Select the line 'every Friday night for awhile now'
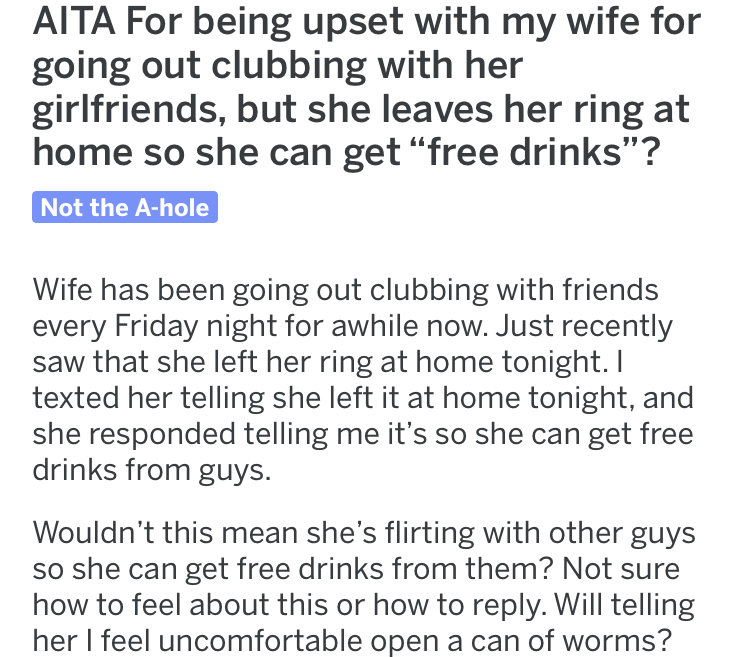Viewport: 750px width, 657px height. pos(260,326)
